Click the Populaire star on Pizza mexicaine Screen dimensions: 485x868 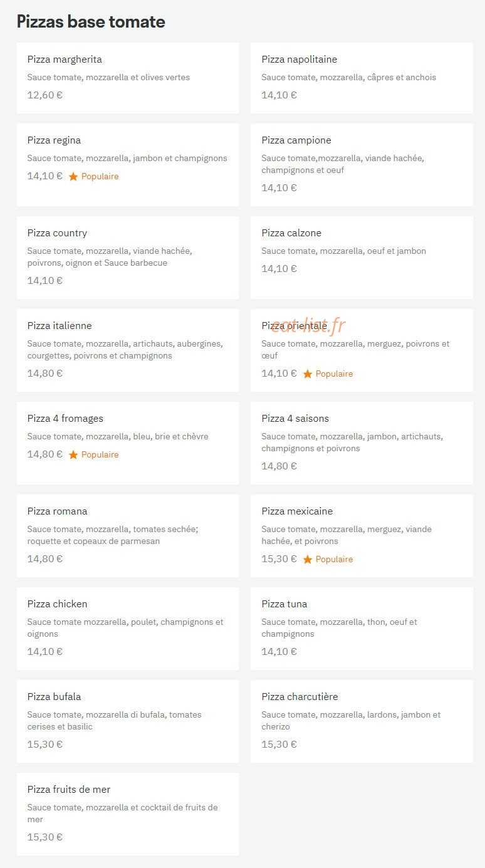(x=308, y=559)
